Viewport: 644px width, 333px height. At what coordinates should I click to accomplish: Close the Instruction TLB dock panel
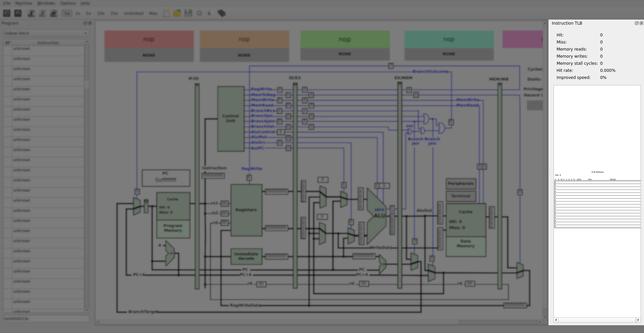[x=641, y=23]
